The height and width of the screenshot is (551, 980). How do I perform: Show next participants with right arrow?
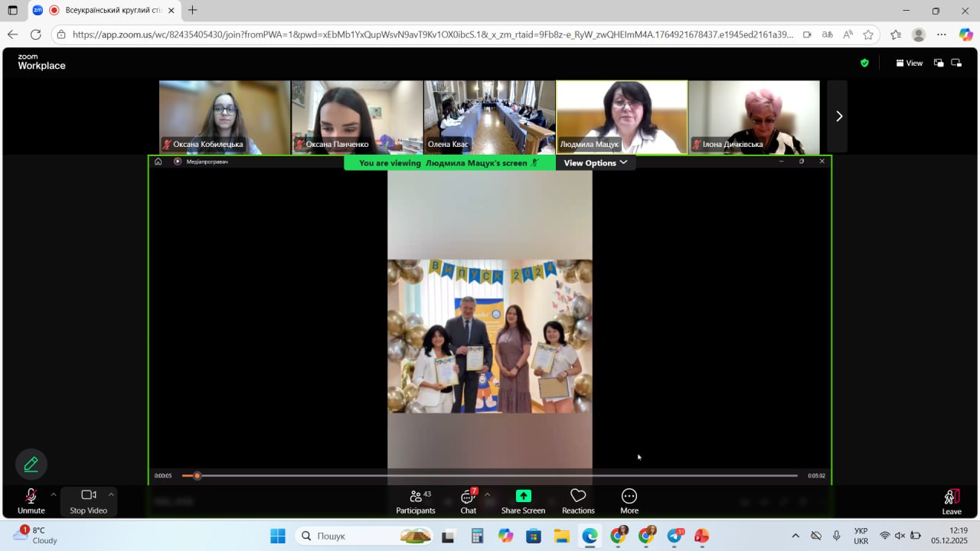838,116
